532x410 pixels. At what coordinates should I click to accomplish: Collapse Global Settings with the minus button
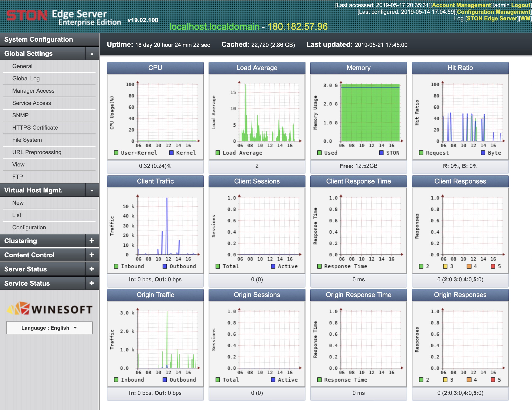92,54
